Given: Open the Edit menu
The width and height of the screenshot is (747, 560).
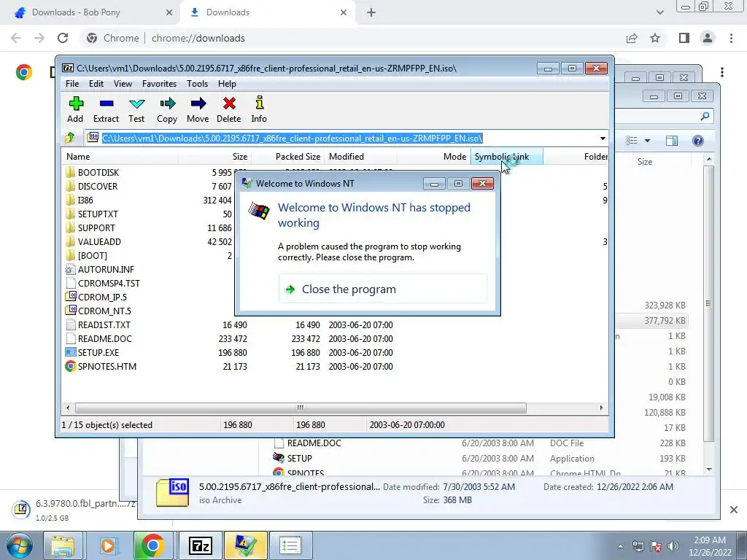Looking at the screenshot, I should pyautogui.click(x=96, y=84).
